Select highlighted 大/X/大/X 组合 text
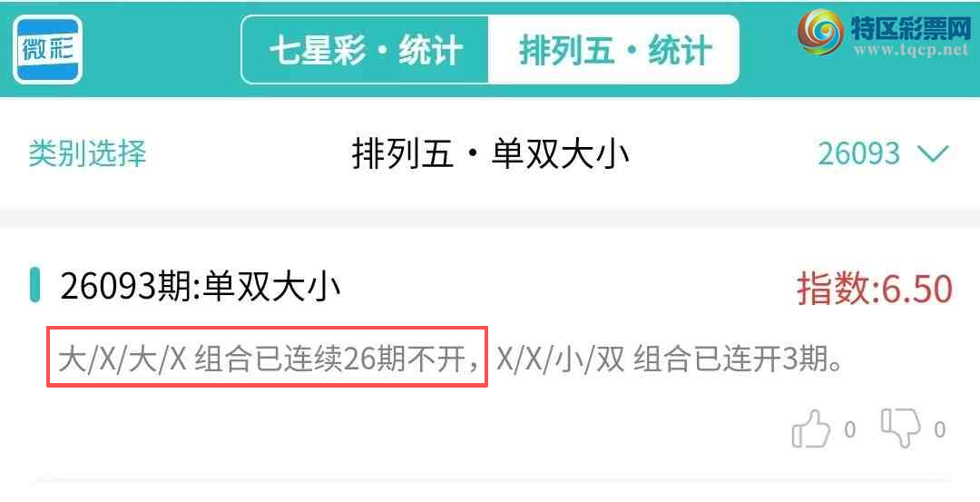980x502 pixels. pyautogui.click(x=267, y=357)
